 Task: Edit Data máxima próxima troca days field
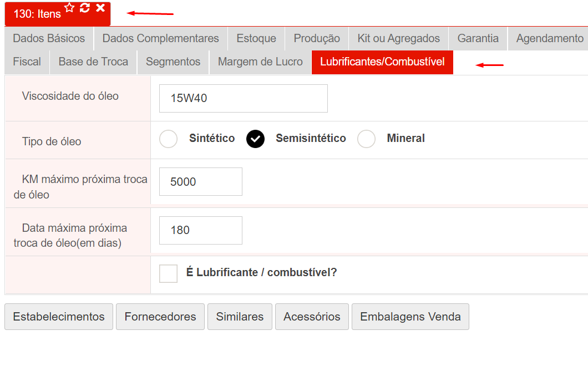[201, 230]
